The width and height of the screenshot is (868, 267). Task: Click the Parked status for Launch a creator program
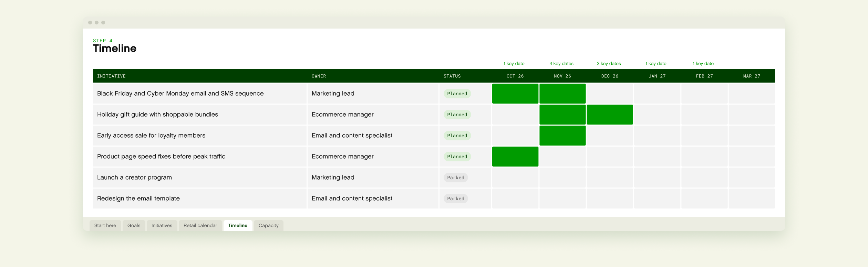456,178
